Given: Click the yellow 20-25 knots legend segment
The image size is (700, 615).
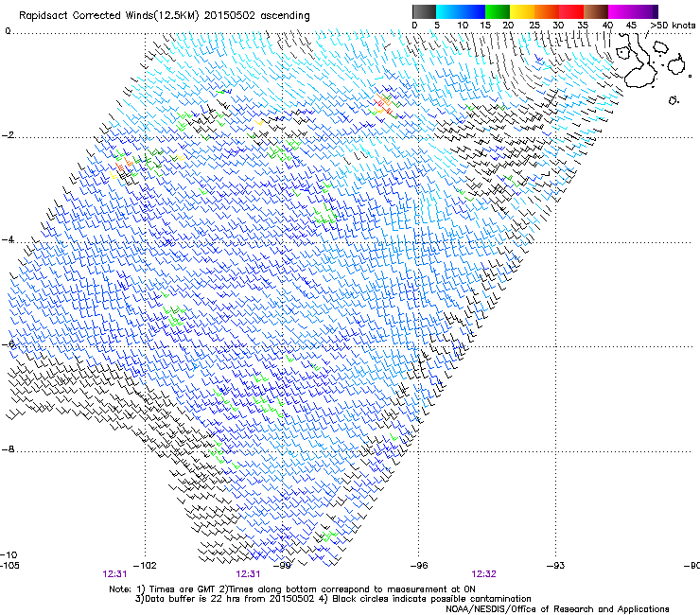Looking at the screenshot, I should click(x=522, y=11).
